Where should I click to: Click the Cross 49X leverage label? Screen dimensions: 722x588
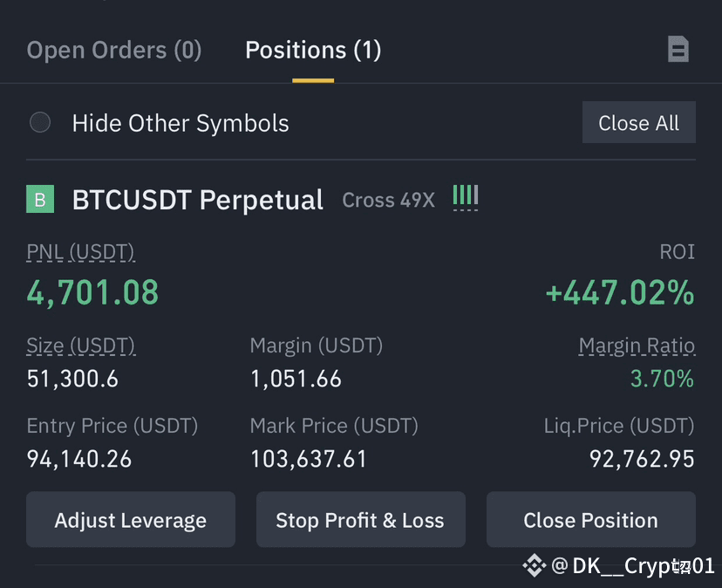click(388, 201)
